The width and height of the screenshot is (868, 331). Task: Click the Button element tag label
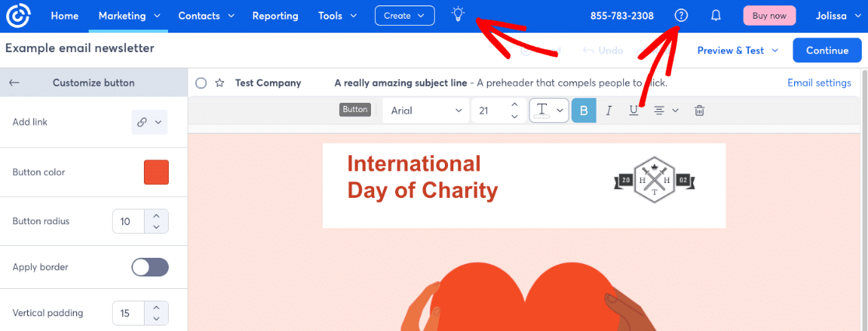coord(355,110)
